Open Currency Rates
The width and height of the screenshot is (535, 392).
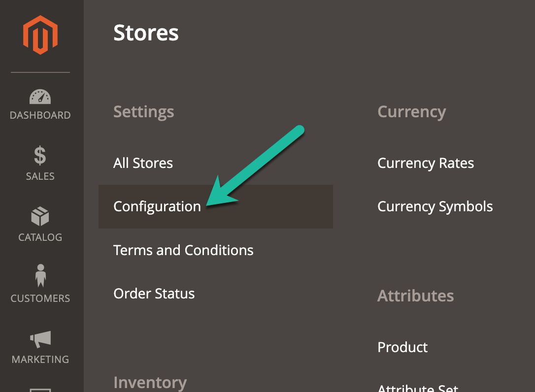tap(426, 163)
